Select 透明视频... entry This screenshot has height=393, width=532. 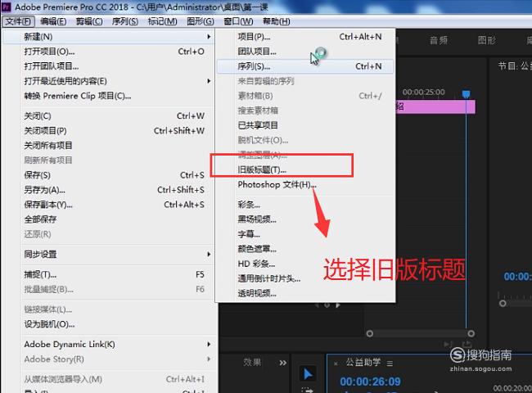305,293
